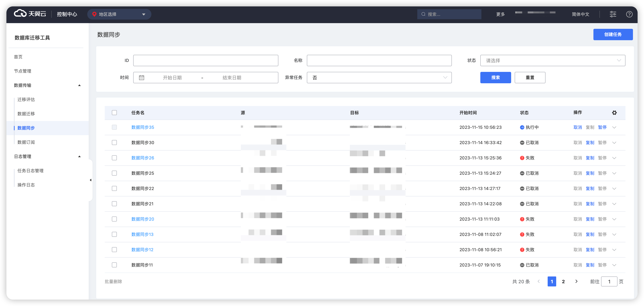Check the box for 数据同步11
The height and width of the screenshot is (306, 644).
coord(114,265)
